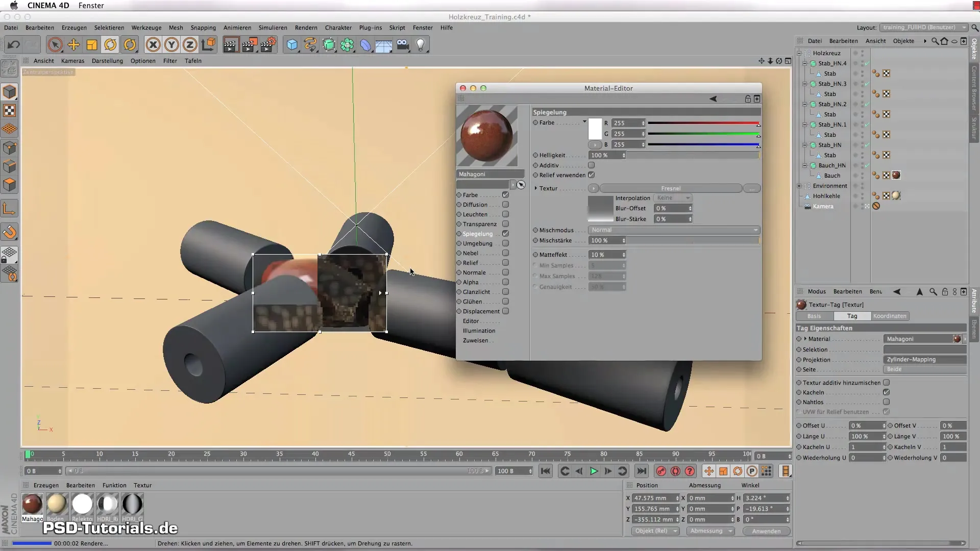Image resolution: width=980 pixels, height=551 pixels.
Task: Add a light object icon
Action: (x=421, y=45)
